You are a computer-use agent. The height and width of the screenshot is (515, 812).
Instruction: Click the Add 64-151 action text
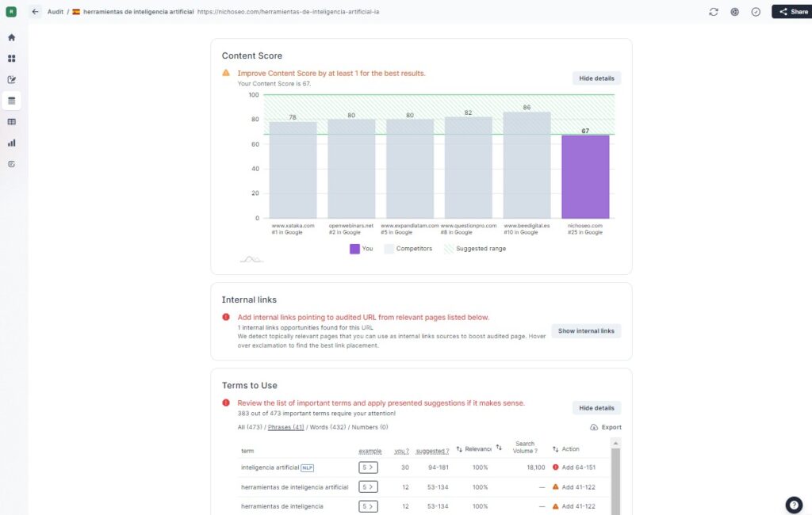pyautogui.click(x=578, y=467)
